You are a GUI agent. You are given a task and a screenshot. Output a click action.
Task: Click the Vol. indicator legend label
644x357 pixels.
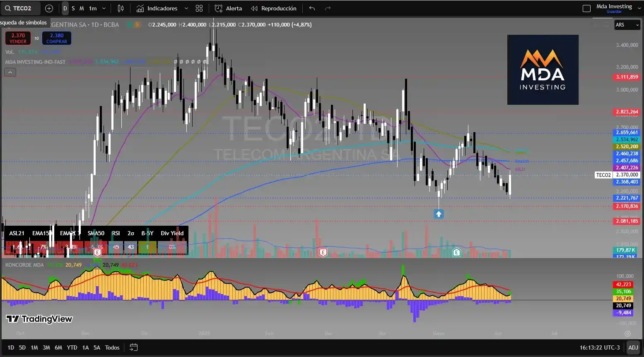tap(10, 52)
